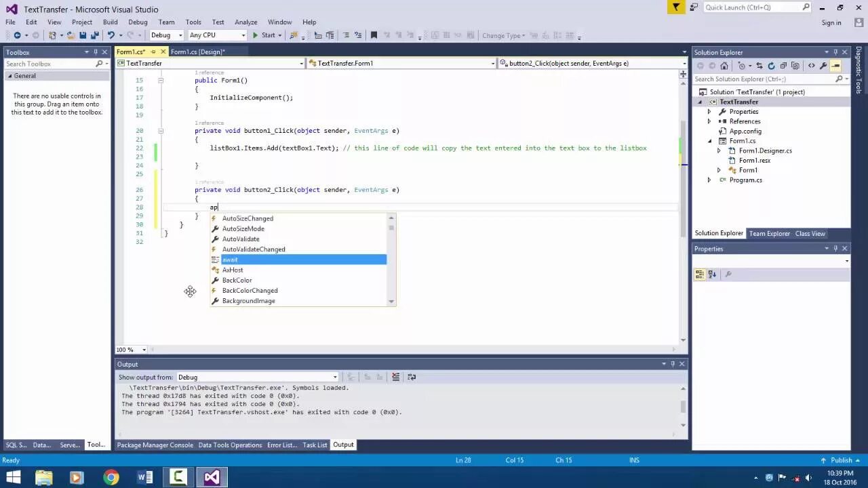Switch to the Form1.cs [Design] tab

[x=197, y=52]
